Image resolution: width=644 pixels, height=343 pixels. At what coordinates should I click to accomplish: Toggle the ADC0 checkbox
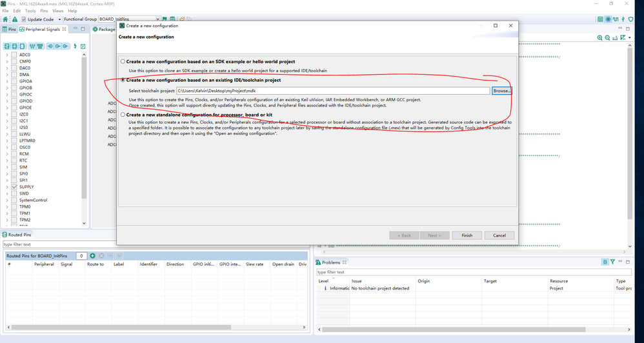coord(14,55)
